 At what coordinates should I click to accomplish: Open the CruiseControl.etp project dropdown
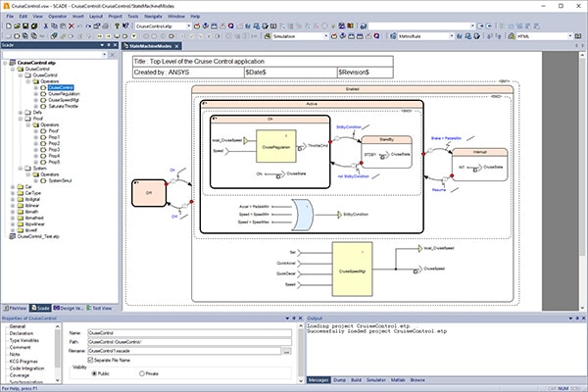(188, 25)
